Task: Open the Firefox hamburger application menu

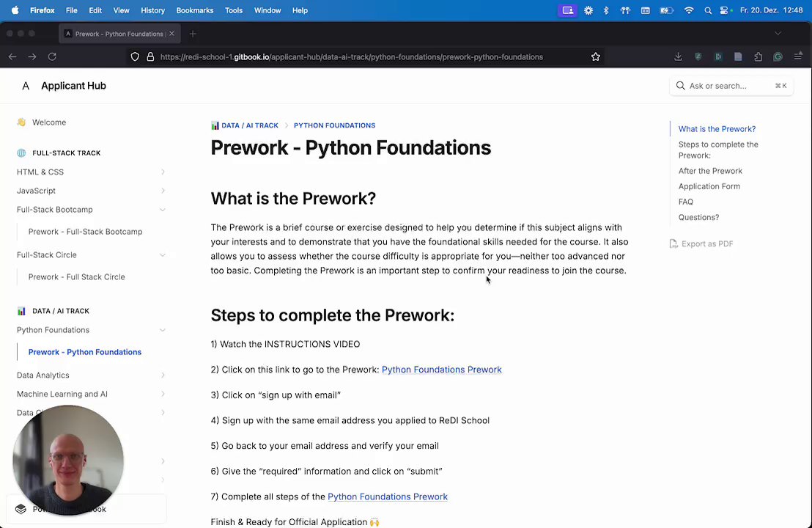Action: coord(798,57)
